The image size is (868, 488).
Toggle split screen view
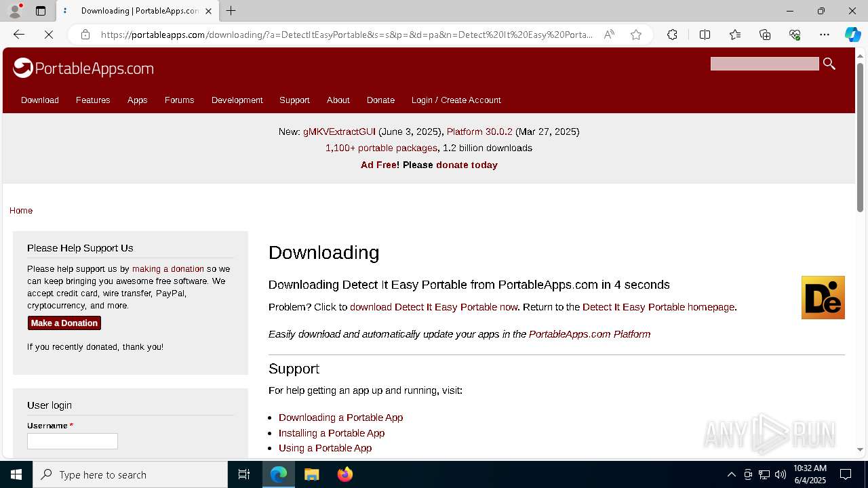(705, 35)
